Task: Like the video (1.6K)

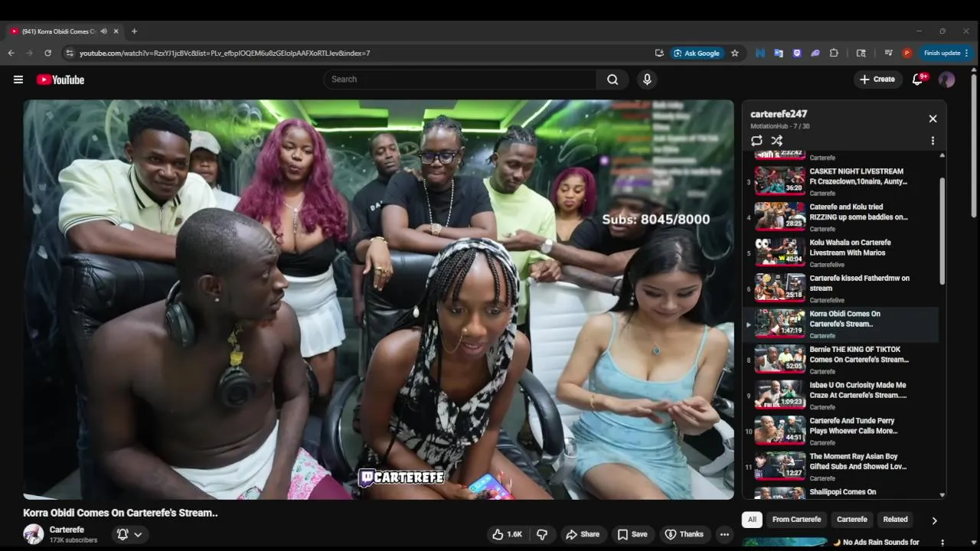Action: (507, 534)
